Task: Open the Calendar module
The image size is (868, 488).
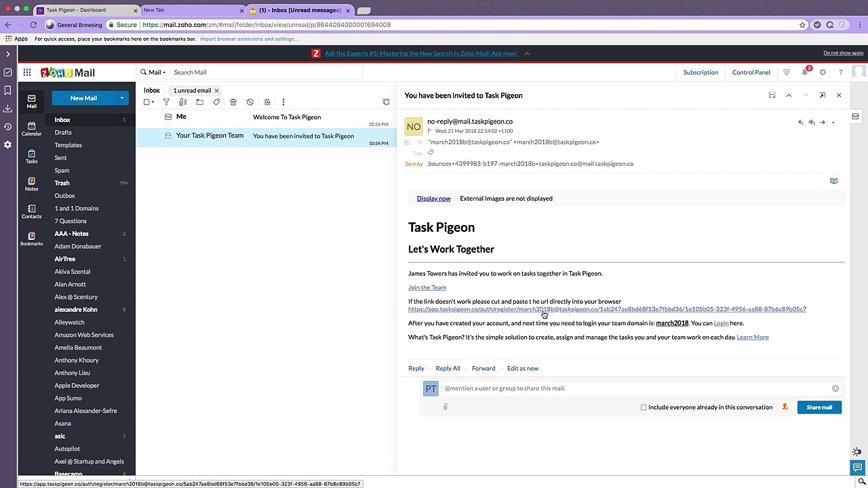Action: tap(31, 129)
